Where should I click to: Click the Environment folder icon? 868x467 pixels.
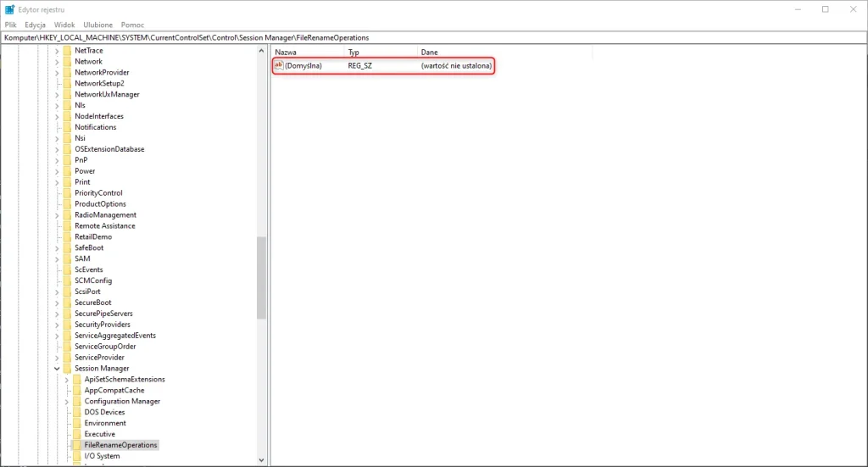[x=77, y=423]
